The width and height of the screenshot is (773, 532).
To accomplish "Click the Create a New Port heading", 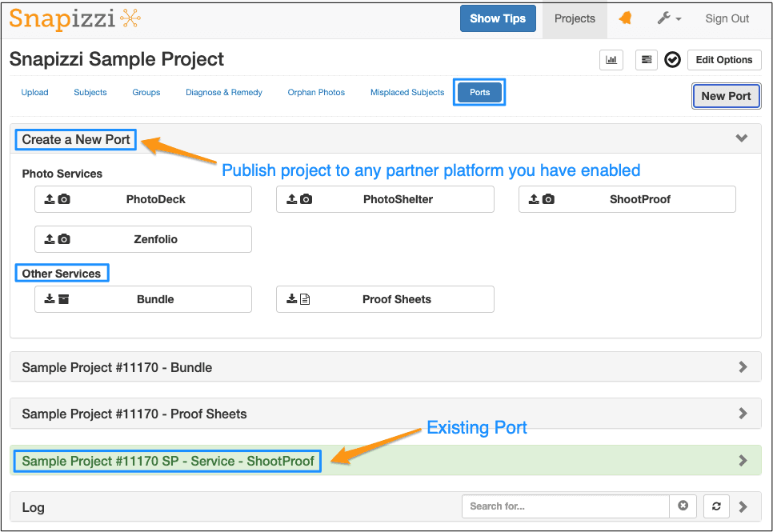I will click(x=76, y=139).
